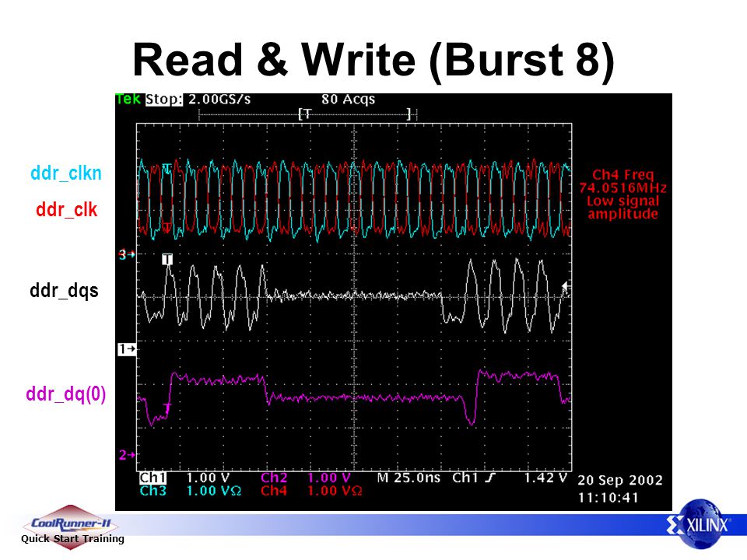
Task: Click channel 2 ground reference marker
Action: (x=127, y=455)
